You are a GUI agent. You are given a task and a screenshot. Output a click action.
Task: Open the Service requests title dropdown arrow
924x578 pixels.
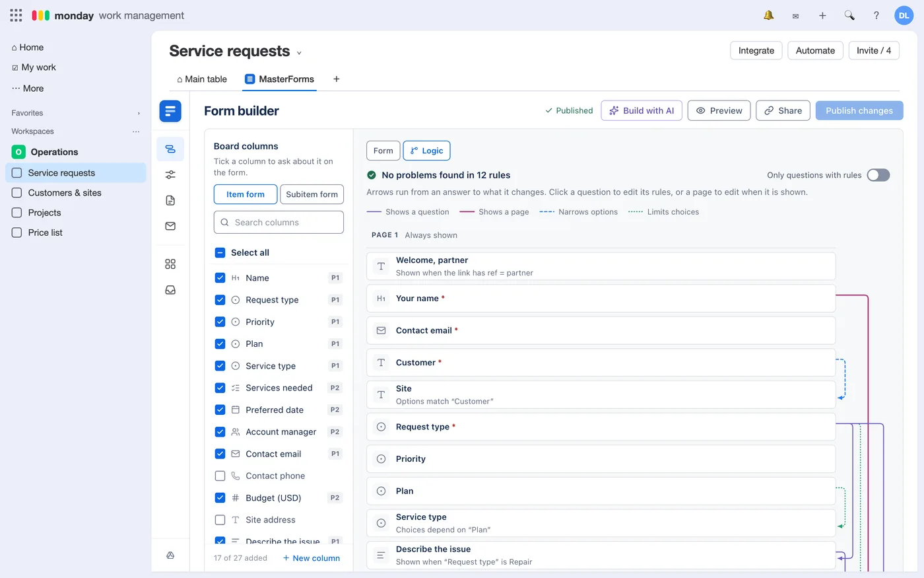coord(299,53)
